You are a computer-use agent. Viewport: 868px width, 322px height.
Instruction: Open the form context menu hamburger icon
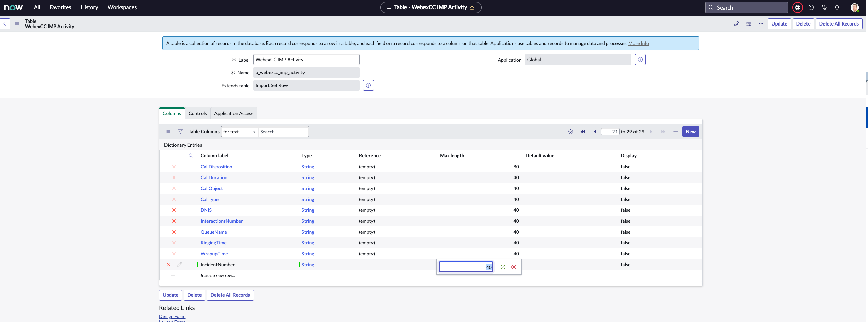click(17, 24)
